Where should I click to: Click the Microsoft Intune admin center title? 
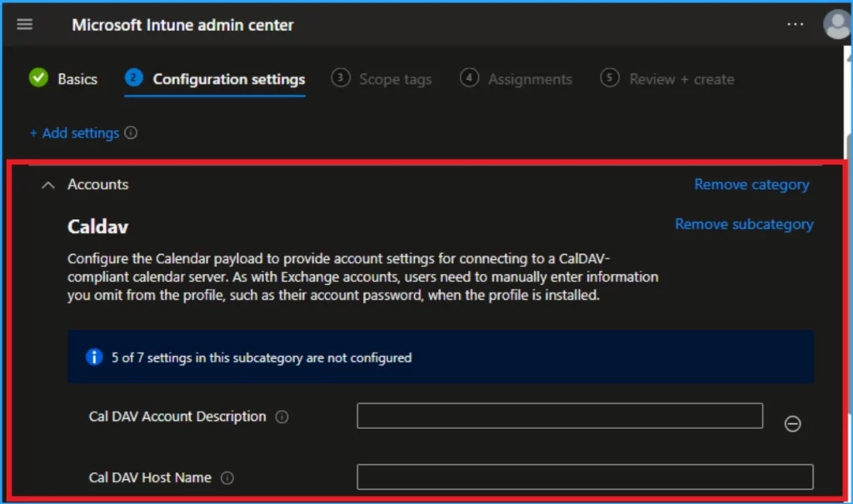point(182,25)
